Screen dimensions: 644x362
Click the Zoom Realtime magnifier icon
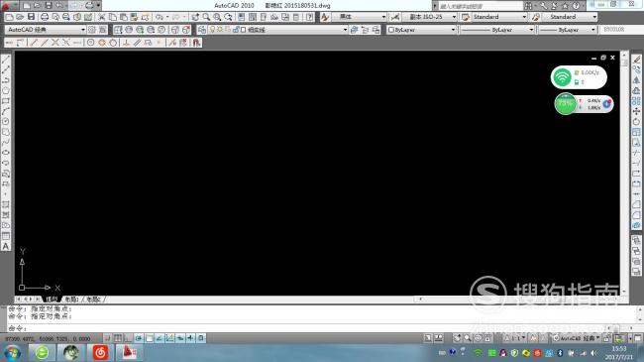206,17
